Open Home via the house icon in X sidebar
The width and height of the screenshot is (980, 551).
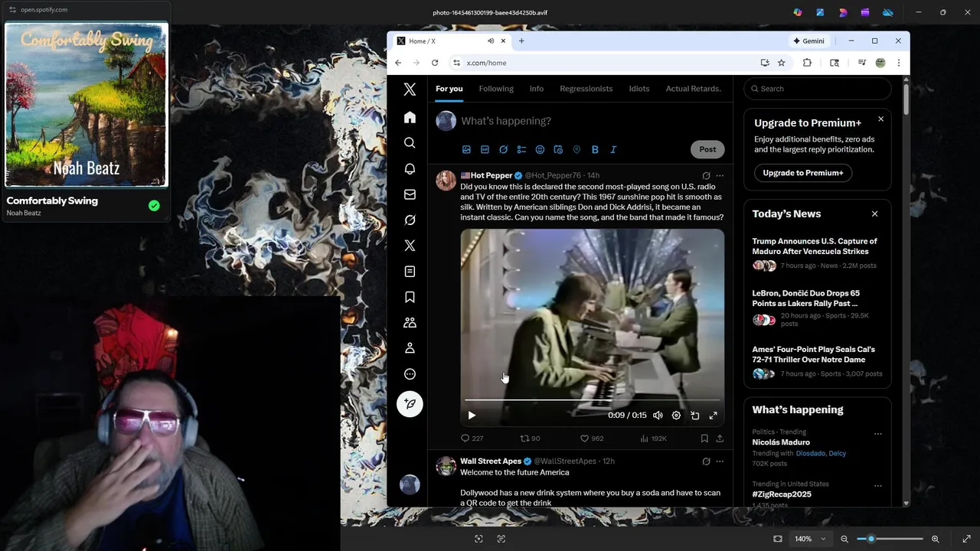(410, 117)
